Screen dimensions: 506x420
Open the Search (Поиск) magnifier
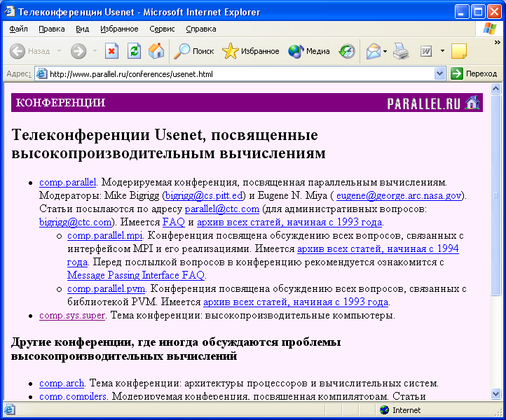coord(182,51)
